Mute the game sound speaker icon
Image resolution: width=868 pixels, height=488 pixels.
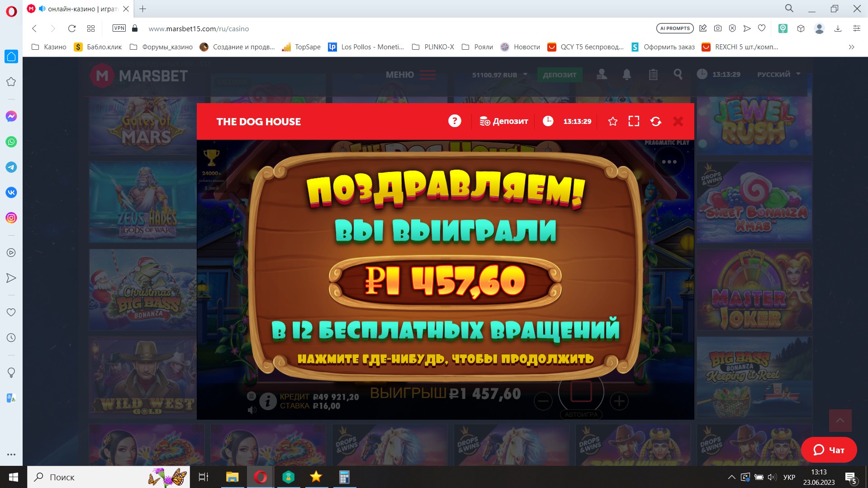point(252,410)
